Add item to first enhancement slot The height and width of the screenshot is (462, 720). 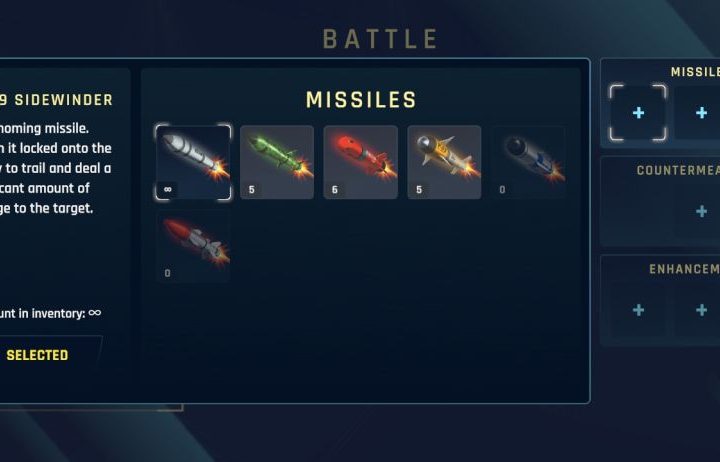click(638, 310)
